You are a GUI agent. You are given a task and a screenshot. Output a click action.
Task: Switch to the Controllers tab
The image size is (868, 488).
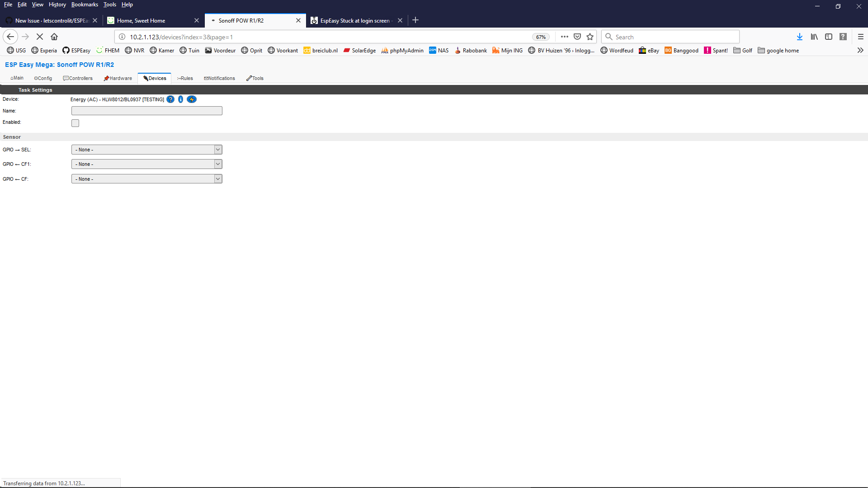(x=78, y=78)
